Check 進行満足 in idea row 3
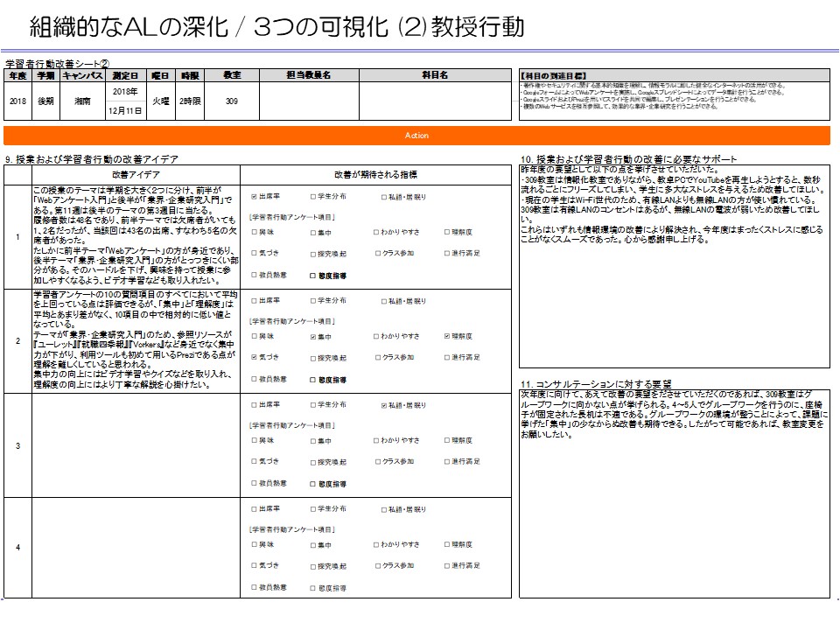The width and height of the screenshot is (840, 630). pyautogui.click(x=447, y=461)
